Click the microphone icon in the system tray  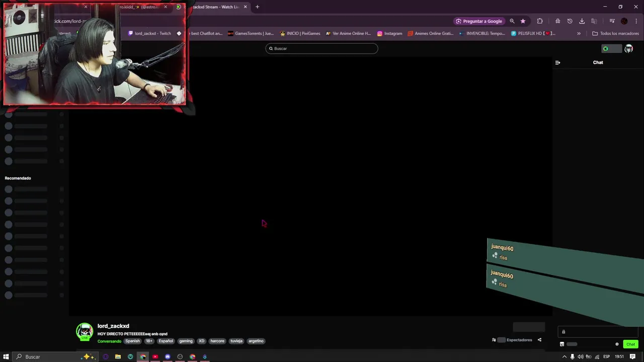click(x=572, y=357)
